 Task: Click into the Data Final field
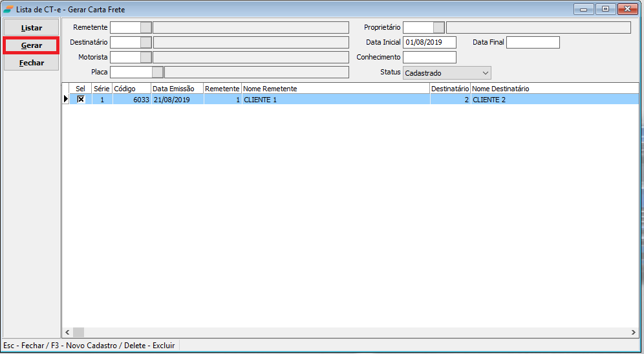533,42
